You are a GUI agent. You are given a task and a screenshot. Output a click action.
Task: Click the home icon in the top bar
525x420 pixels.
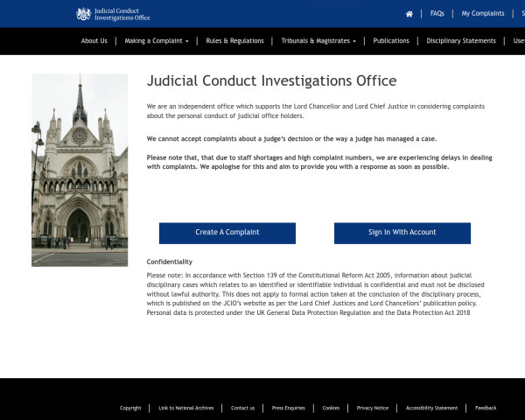409,14
